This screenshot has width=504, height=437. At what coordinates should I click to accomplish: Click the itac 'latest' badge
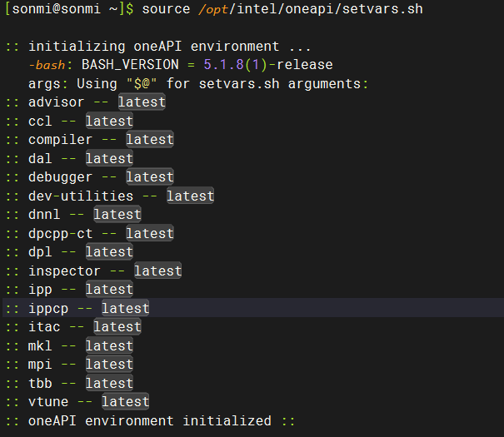tap(117, 327)
